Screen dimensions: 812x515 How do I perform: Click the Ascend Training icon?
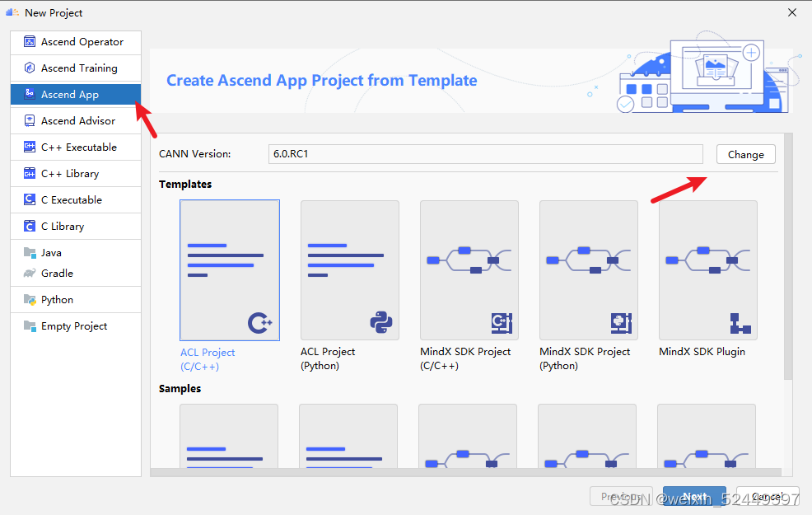coord(28,68)
